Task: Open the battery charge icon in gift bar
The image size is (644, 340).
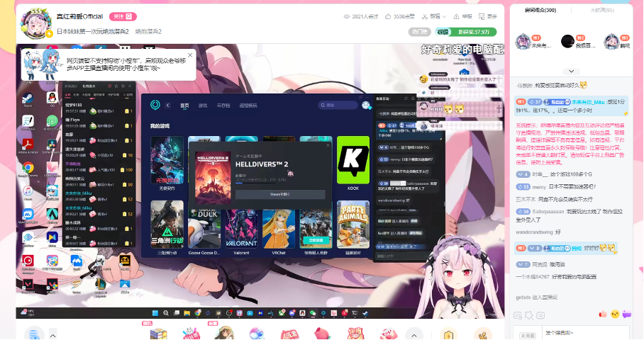Action: (x=448, y=334)
